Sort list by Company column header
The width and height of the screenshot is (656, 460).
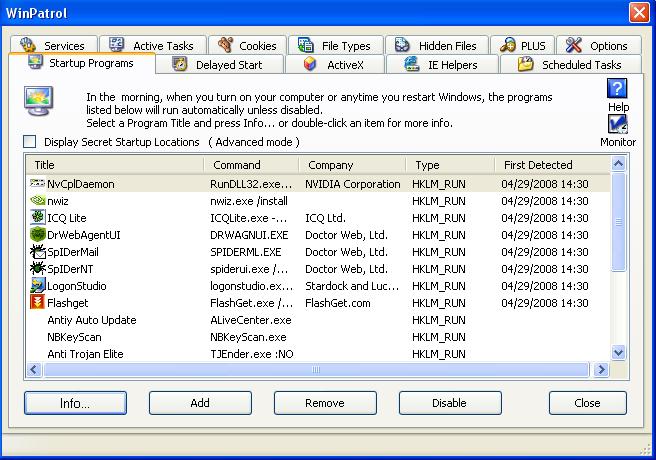tap(353, 165)
